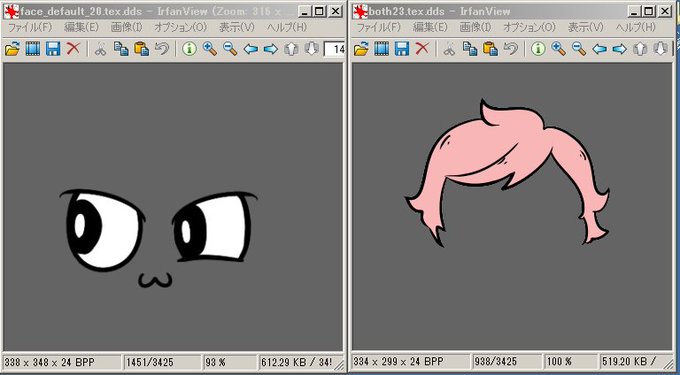Delete red X icon in face_default_20 window
The width and height of the screenshot is (680, 375).
tap(73, 49)
